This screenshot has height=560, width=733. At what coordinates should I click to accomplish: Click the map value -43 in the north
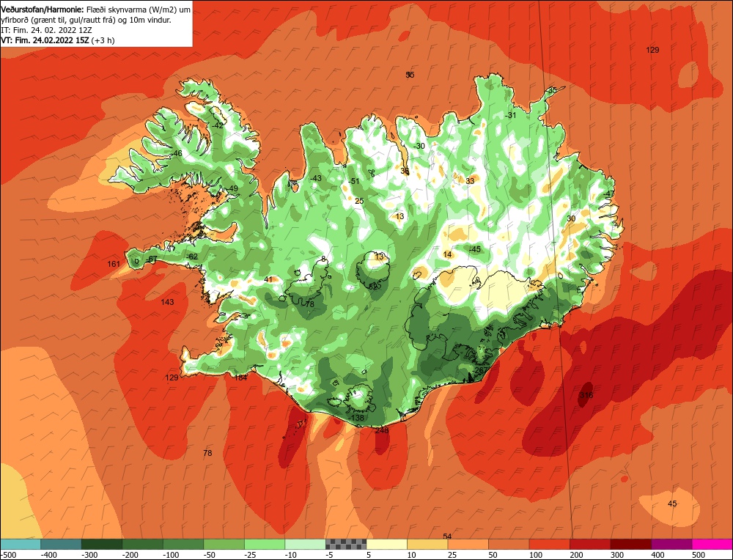pos(315,178)
